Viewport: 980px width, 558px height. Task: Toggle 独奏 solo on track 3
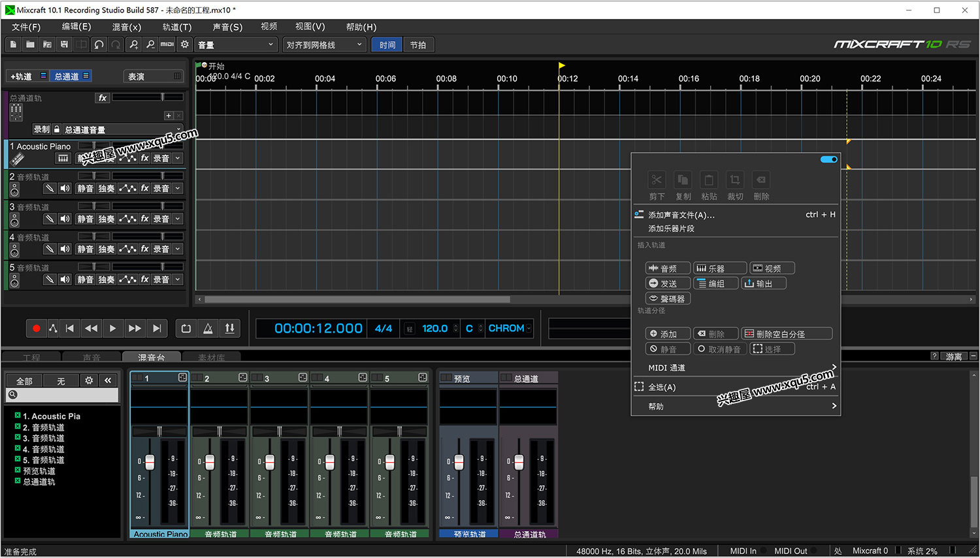click(106, 219)
